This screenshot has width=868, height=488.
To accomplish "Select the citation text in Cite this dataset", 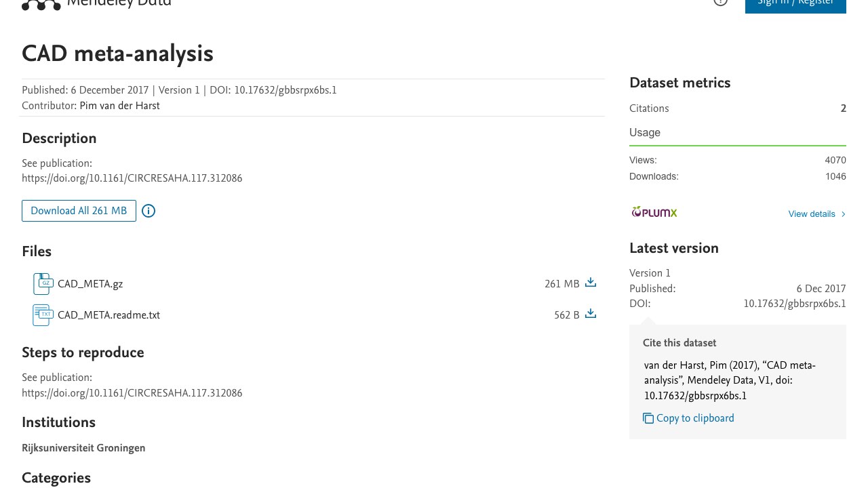I will tap(730, 380).
